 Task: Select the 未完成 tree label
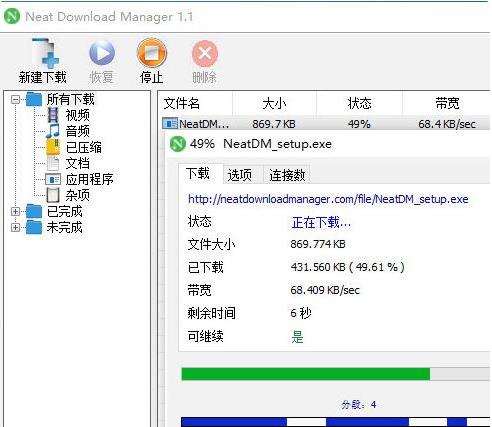pyautogui.click(x=65, y=227)
